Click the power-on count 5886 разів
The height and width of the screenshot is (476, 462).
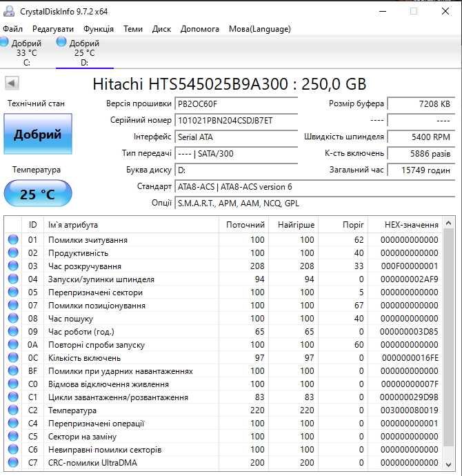(421, 154)
